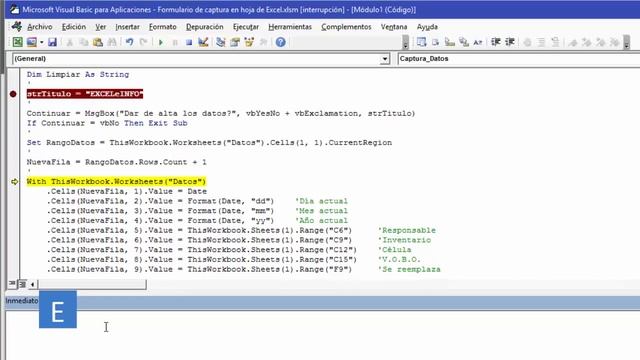Open the Ejecutar menu
The width and height of the screenshot is (640, 360).
246,27
